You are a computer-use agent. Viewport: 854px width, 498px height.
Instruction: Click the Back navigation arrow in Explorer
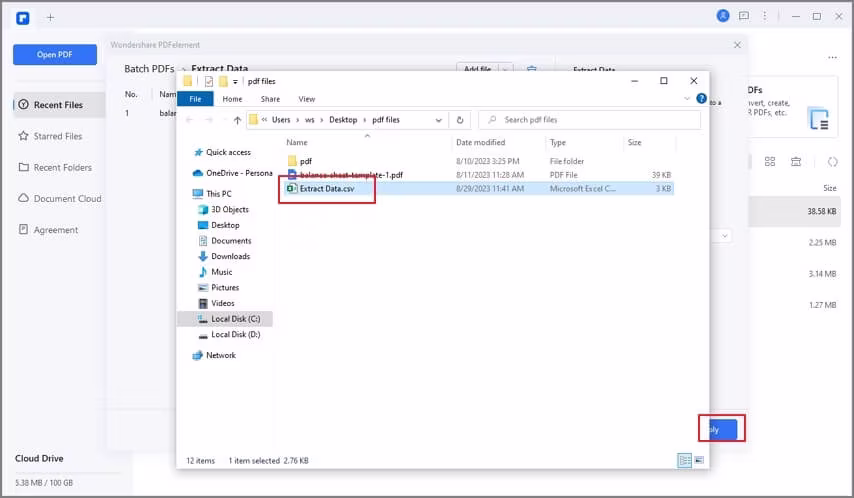(x=190, y=120)
